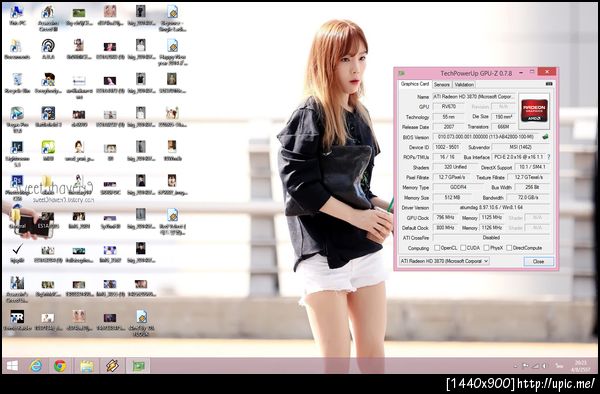Click the DirectX Support value 10.1 / SM4.1
This screenshot has width=600, height=394.
click(x=533, y=167)
